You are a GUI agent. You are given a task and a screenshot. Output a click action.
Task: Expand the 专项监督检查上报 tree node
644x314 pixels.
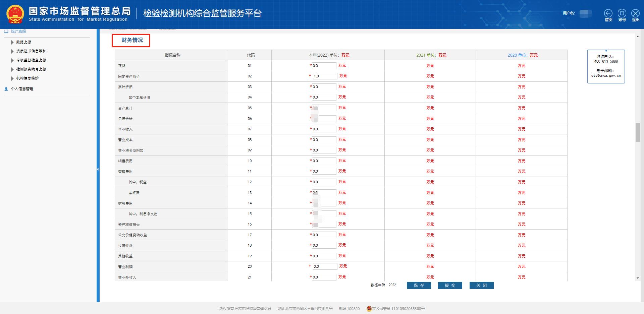coord(12,60)
